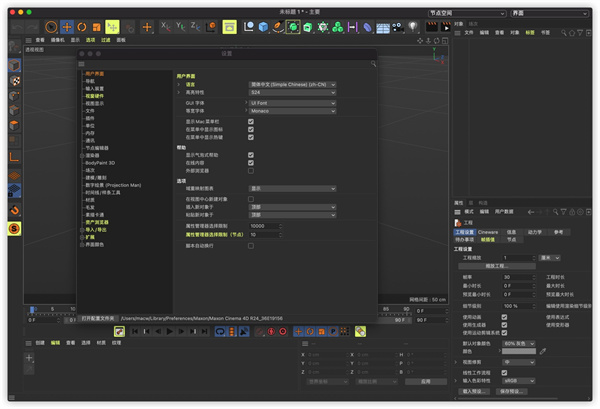Enable the 脚本自动换行 checkbox
Image resolution: width=600 pixels, height=409 pixels.
(250, 245)
